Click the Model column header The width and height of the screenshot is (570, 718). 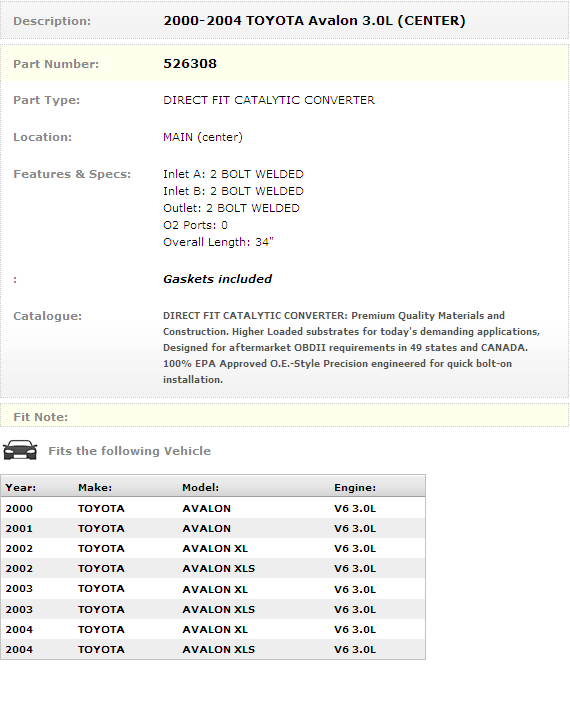(x=201, y=488)
